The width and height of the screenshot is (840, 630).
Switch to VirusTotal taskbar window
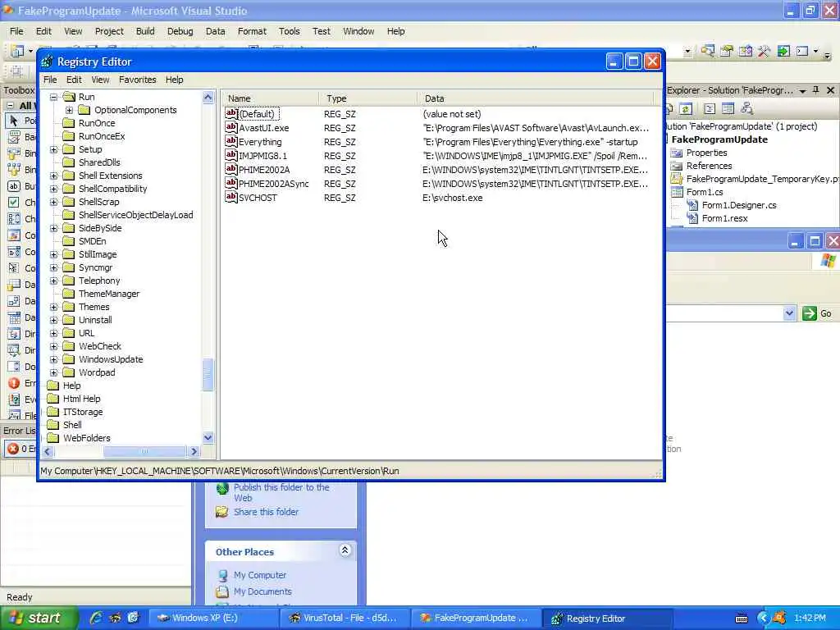(346, 619)
